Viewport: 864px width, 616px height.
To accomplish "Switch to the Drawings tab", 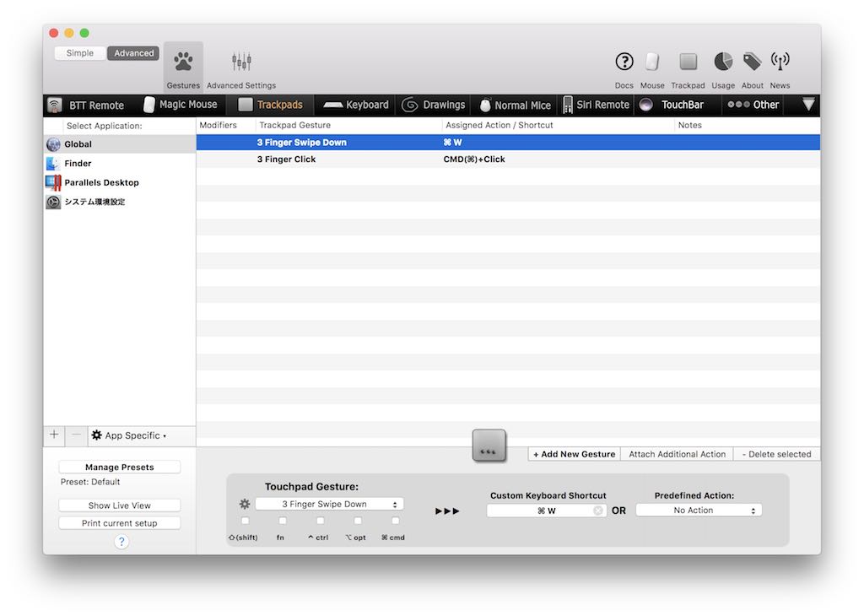I will click(x=434, y=105).
